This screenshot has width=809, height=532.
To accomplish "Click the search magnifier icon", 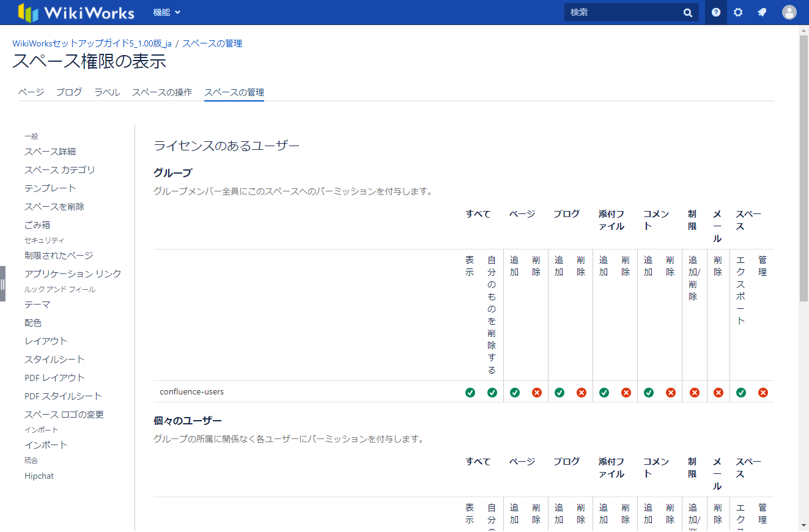I will point(688,13).
